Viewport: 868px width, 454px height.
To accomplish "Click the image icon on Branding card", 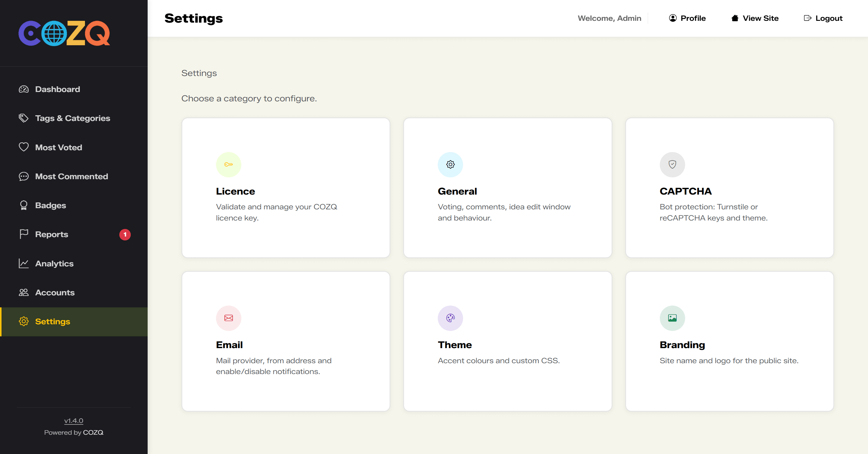I will (x=672, y=318).
